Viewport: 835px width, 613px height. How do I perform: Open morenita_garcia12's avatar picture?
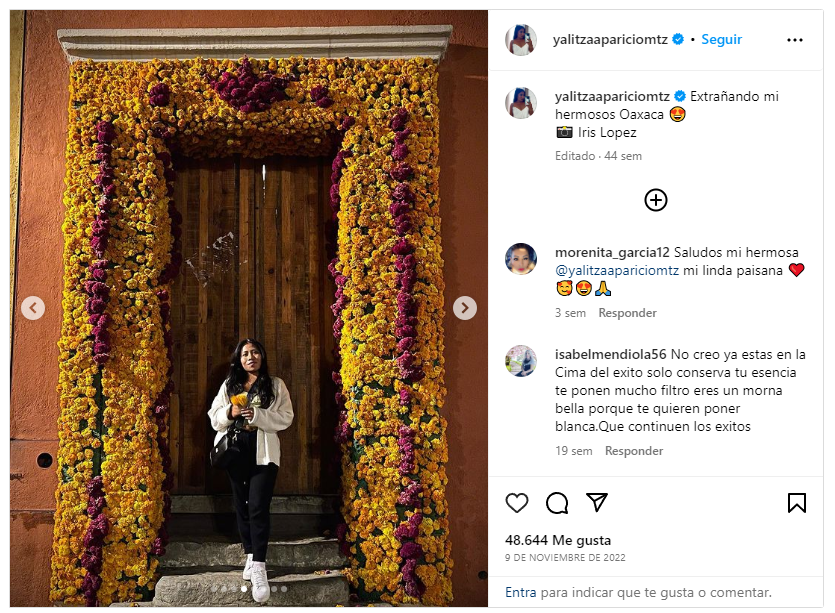[x=521, y=259]
